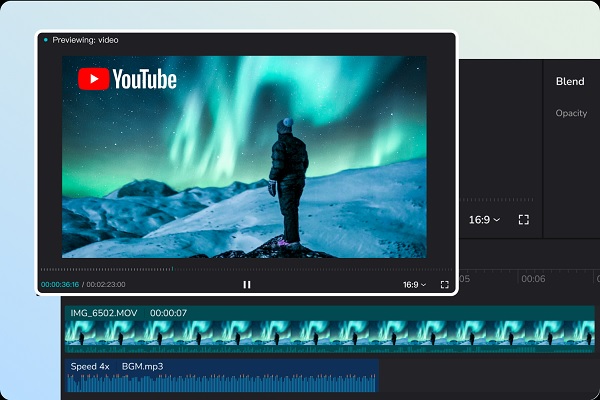This screenshot has width=600, height=400.
Task: Select the IMG_6502.MOV video clip
Action: click(330, 329)
